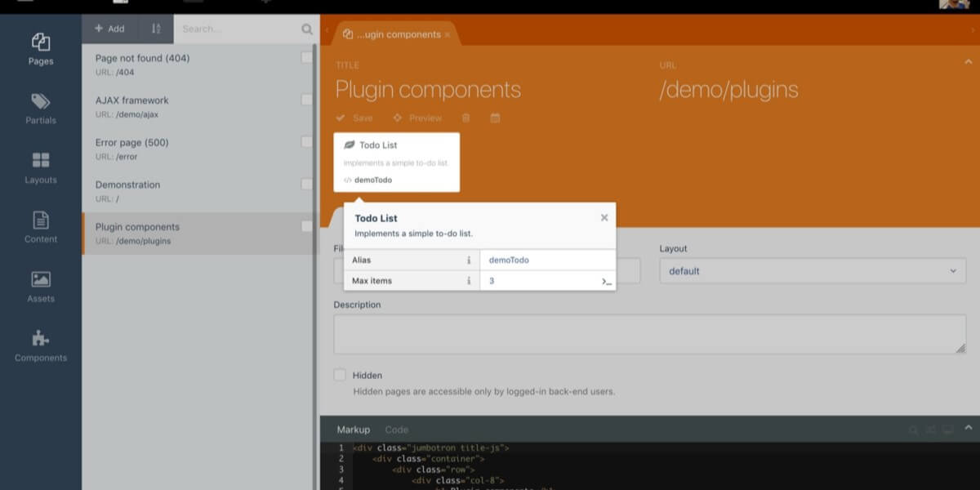This screenshot has width=980, height=490.
Task: Open the Layouts section
Action: pos(41,168)
